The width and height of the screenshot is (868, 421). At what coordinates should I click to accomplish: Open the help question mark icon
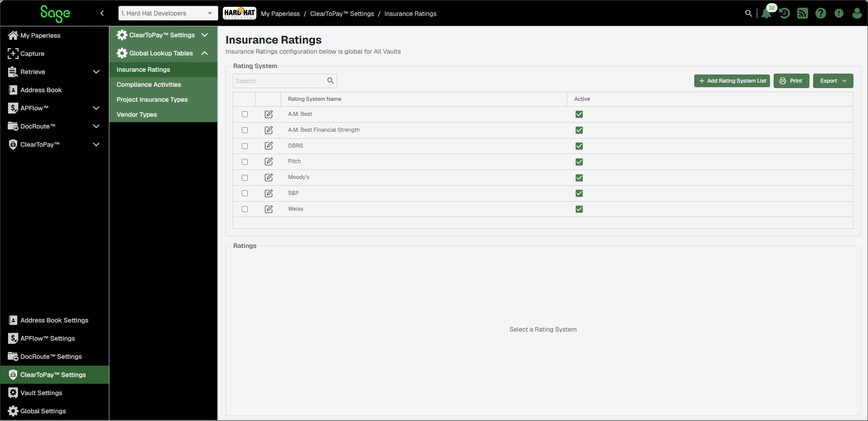point(821,13)
